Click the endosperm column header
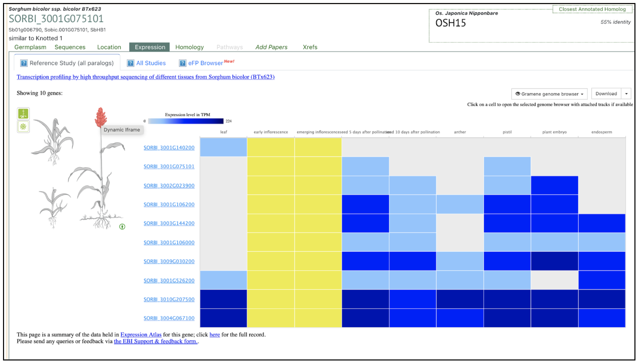The width and height of the screenshot is (641, 364). 602,132
